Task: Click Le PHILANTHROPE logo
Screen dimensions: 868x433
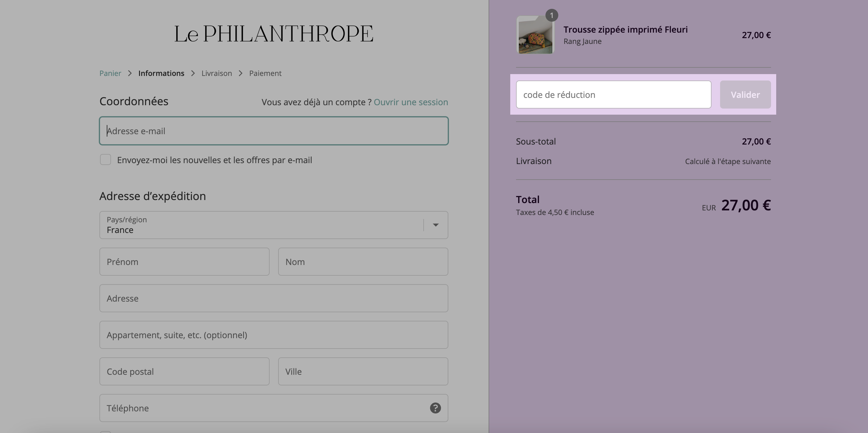Action: (x=274, y=34)
